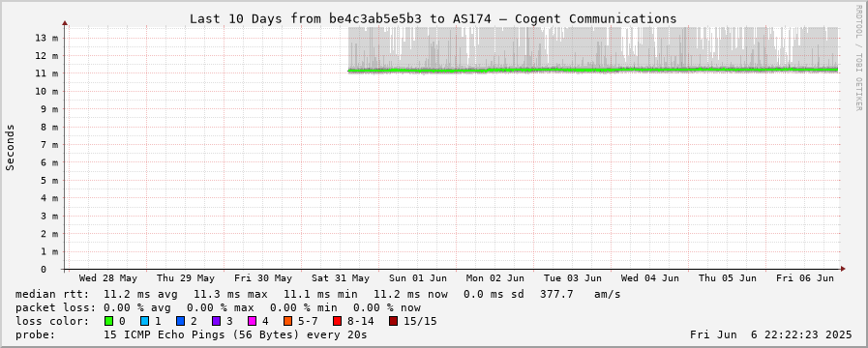Screen dimensions: 868x348
Task: Click the green loss color 0 swatch
Action: tap(108, 321)
